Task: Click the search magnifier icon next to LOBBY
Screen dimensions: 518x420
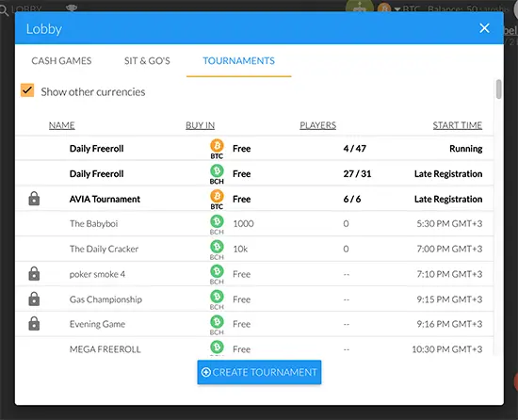Action: 4,10
